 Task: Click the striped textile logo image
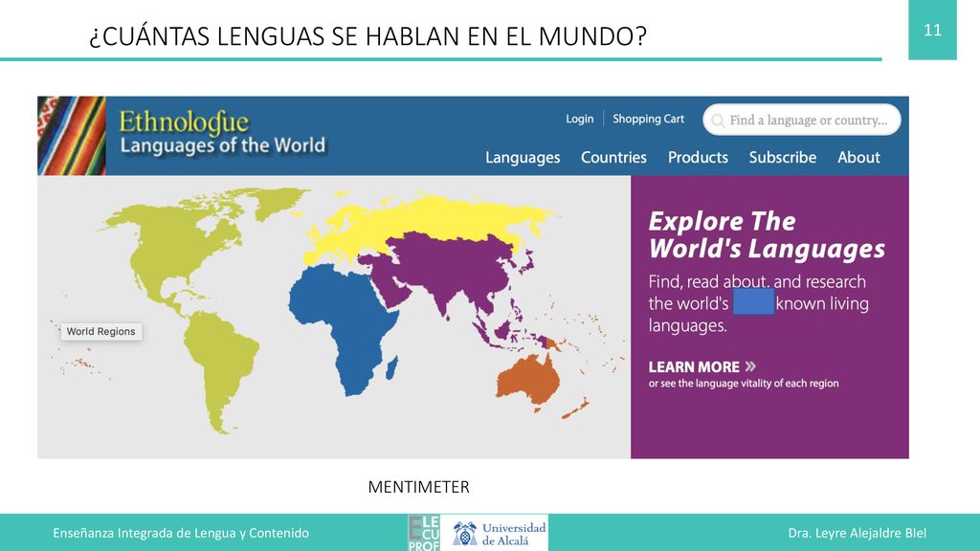[71, 136]
